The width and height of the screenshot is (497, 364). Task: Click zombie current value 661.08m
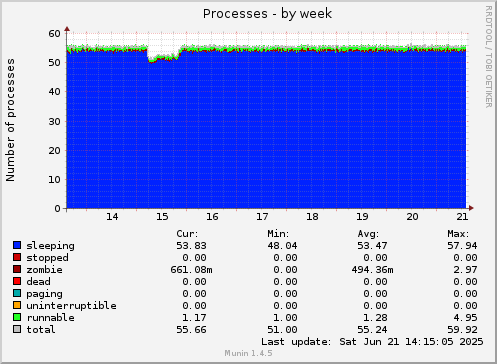tap(191, 270)
